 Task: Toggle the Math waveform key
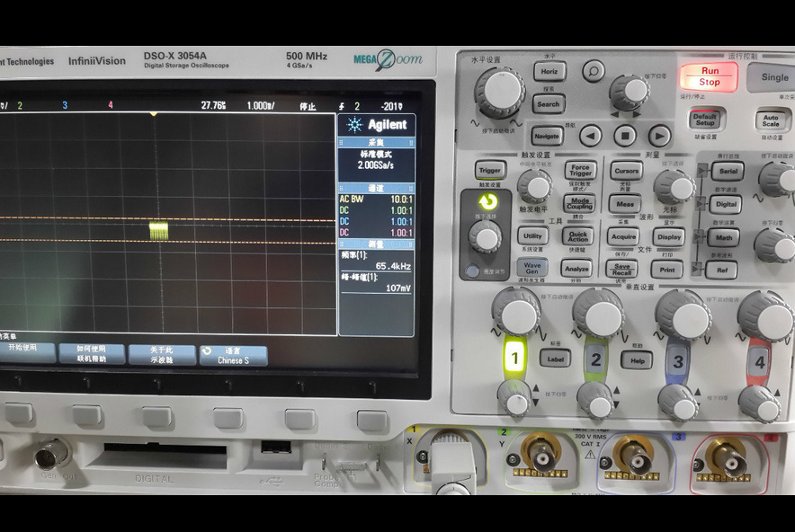click(724, 237)
